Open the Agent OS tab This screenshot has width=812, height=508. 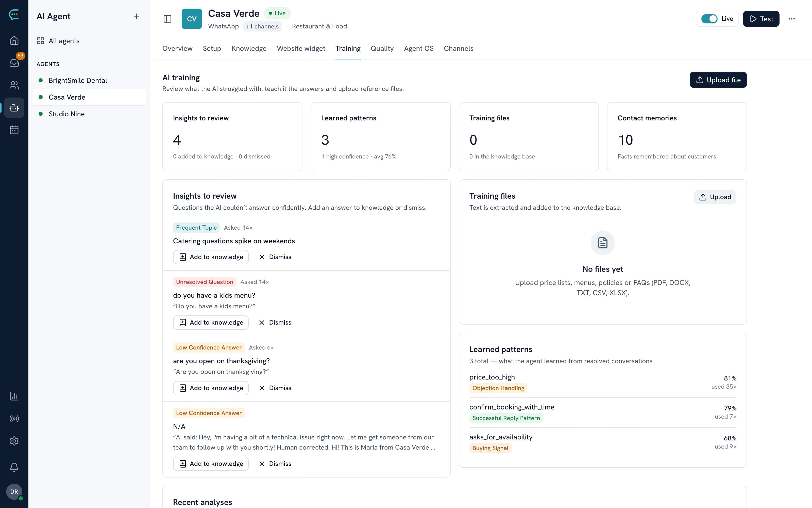(418, 48)
